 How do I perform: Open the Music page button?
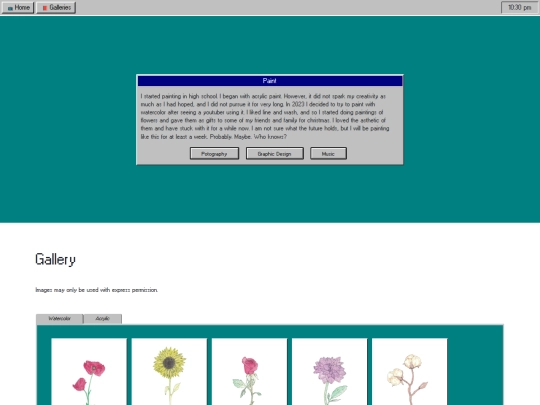coord(328,154)
